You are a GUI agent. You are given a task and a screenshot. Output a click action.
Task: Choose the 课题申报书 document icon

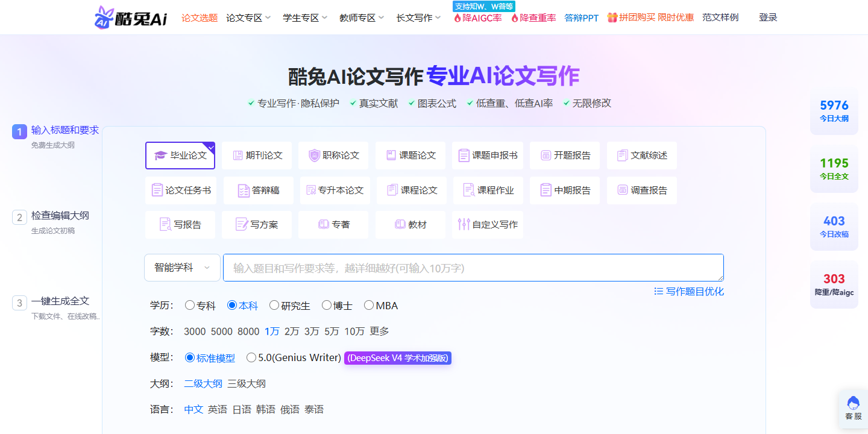click(x=464, y=156)
